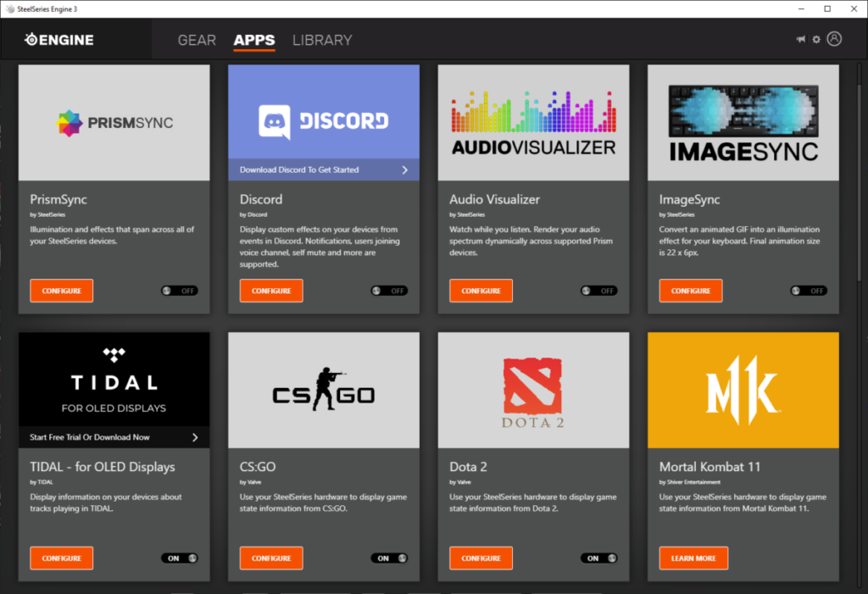Switch to the APPS tab
This screenshot has height=594, width=868.
pyautogui.click(x=254, y=41)
